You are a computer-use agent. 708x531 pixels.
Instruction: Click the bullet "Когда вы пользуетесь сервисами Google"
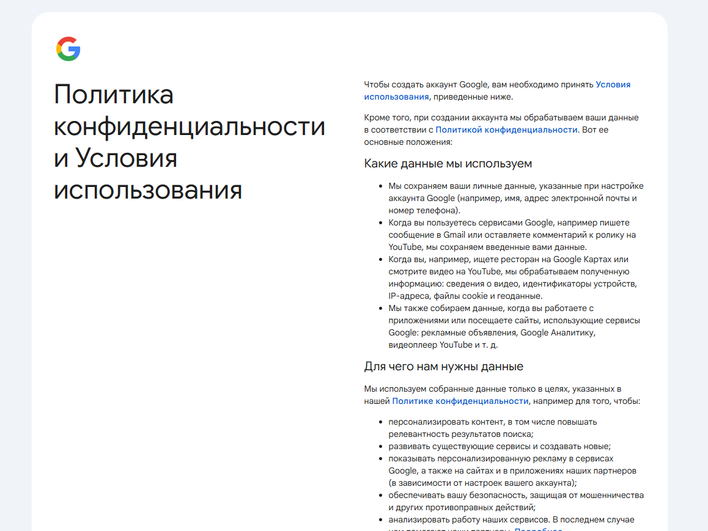click(512, 235)
